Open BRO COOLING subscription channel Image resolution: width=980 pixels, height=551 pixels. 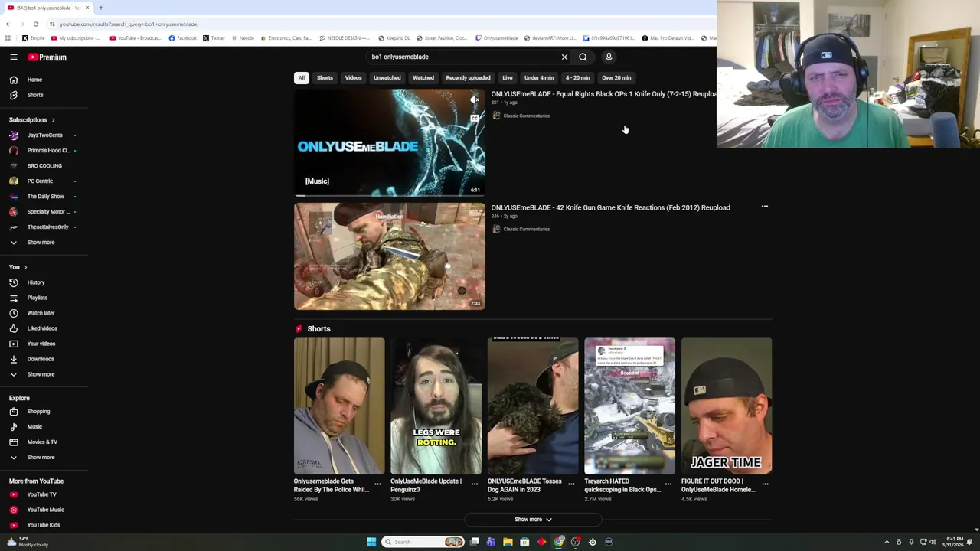pos(43,166)
